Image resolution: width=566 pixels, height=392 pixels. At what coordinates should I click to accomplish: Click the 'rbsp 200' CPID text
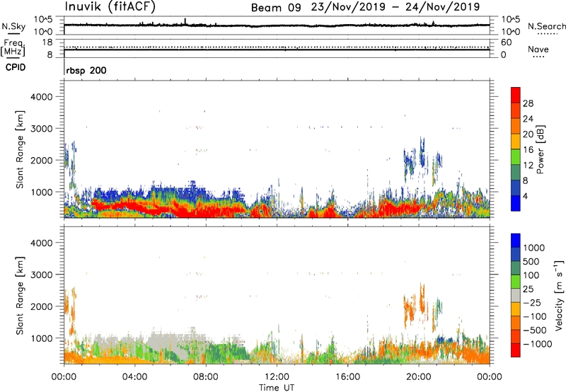(86, 70)
